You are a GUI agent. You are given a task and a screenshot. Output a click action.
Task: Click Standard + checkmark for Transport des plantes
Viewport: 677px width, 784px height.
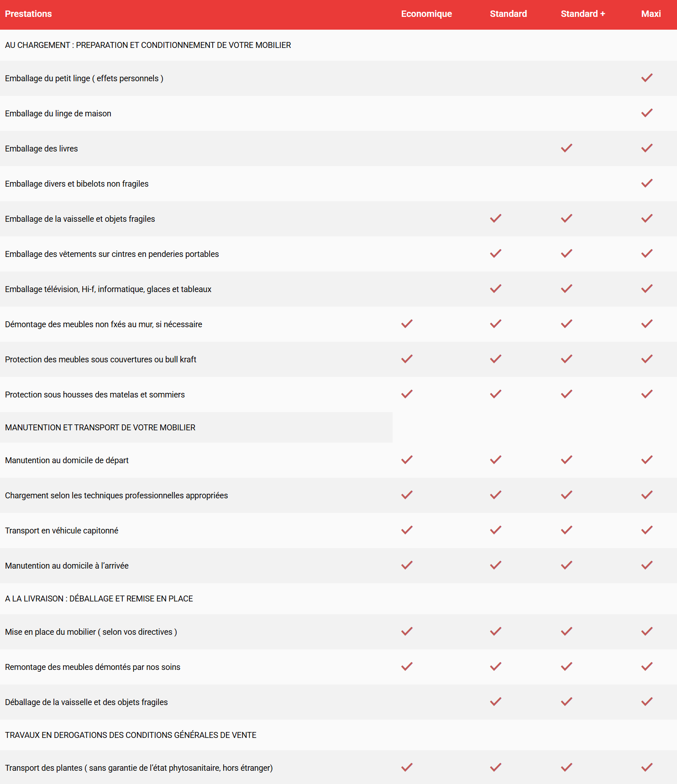tap(567, 768)
